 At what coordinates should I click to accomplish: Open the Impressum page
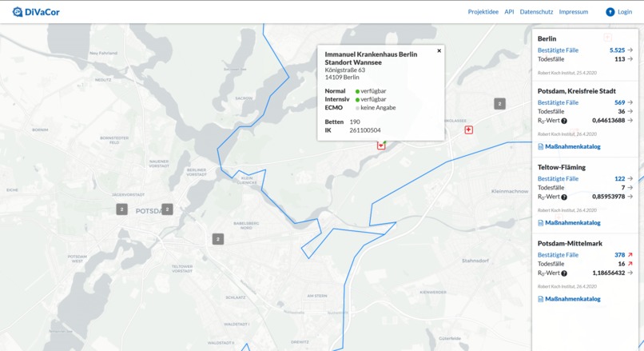tap(574, 12)
